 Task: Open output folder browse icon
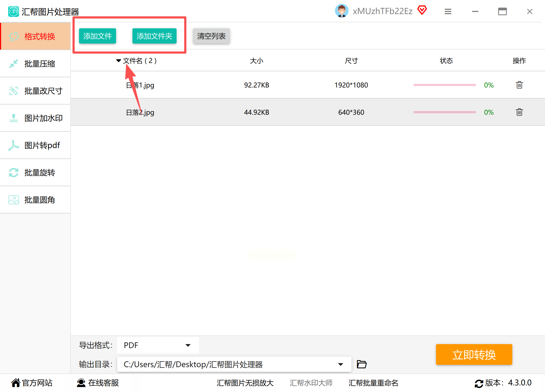362,364
